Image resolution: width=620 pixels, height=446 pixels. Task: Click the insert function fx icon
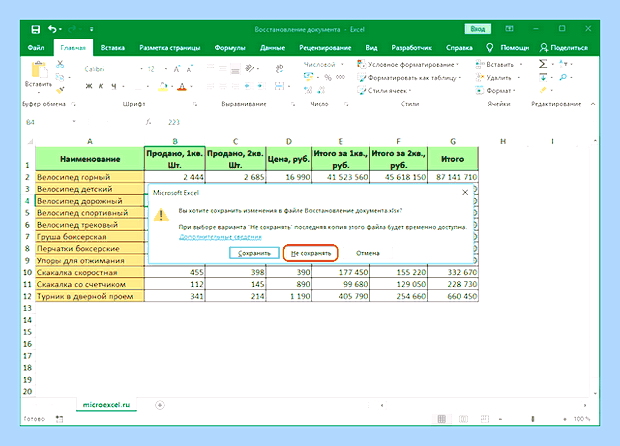point(148,122)
